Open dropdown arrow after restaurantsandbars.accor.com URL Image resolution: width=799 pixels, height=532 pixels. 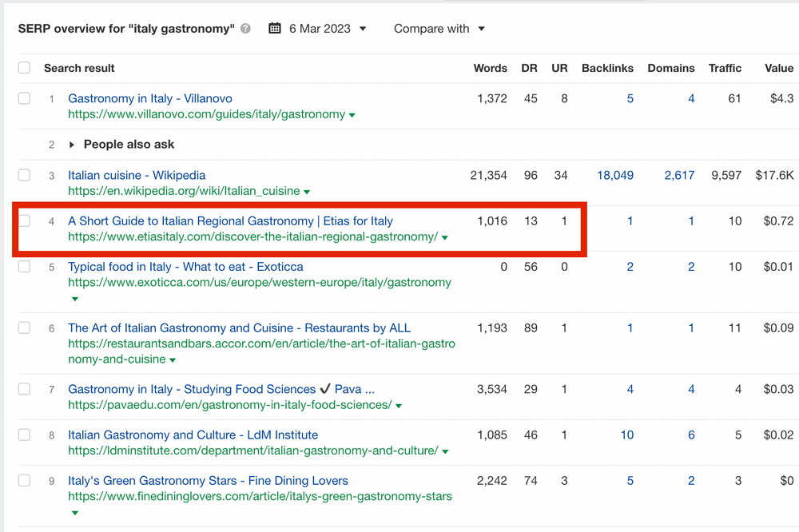tap(173, 360)
